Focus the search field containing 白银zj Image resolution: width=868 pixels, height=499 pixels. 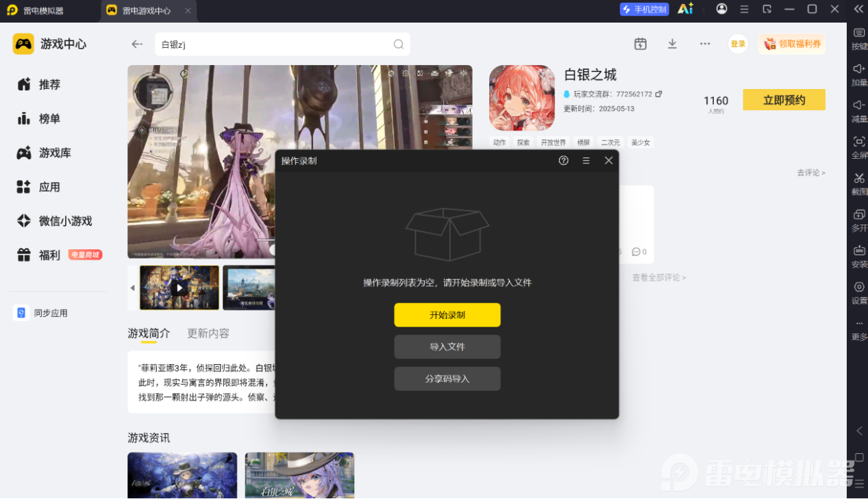282,44
